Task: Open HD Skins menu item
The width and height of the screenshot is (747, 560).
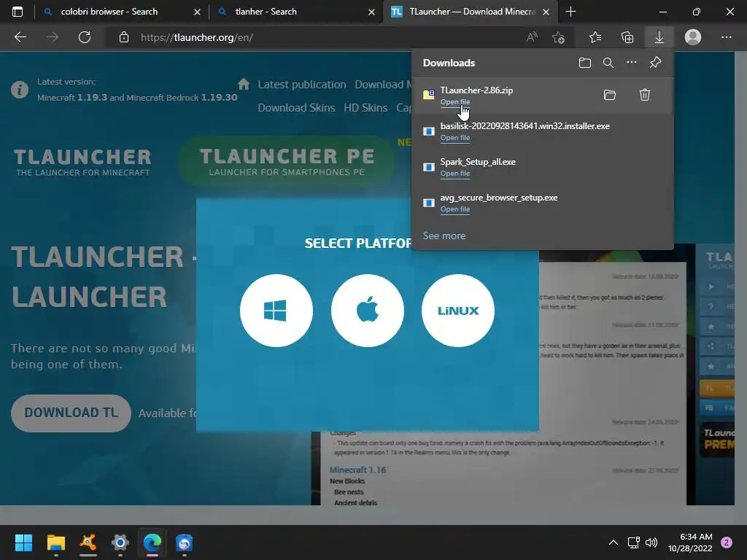Action: (365, 108)
